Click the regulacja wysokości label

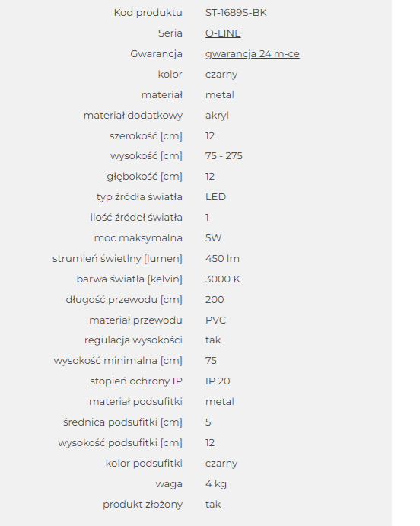click(x=133, y=340)
